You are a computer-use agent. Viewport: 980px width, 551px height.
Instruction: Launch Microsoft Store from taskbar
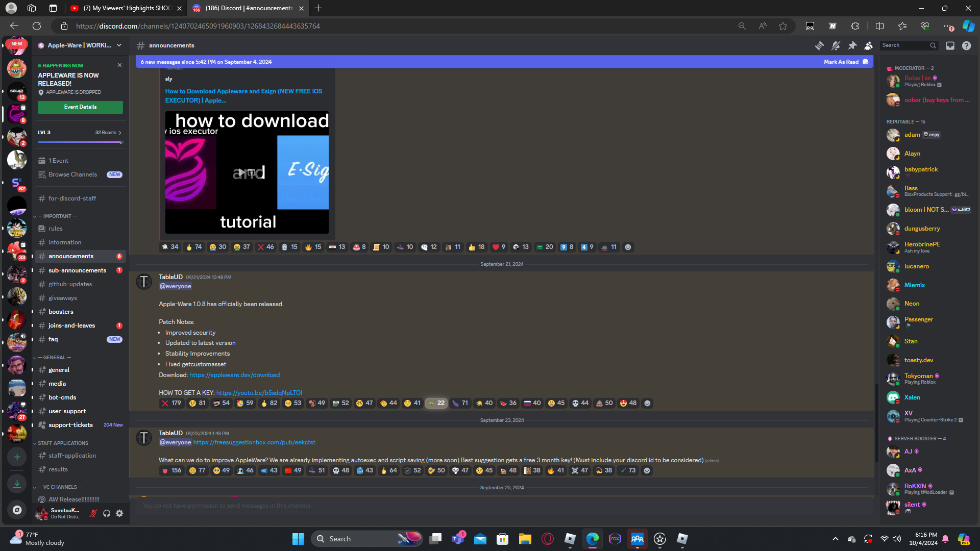[x=502, y=539]
